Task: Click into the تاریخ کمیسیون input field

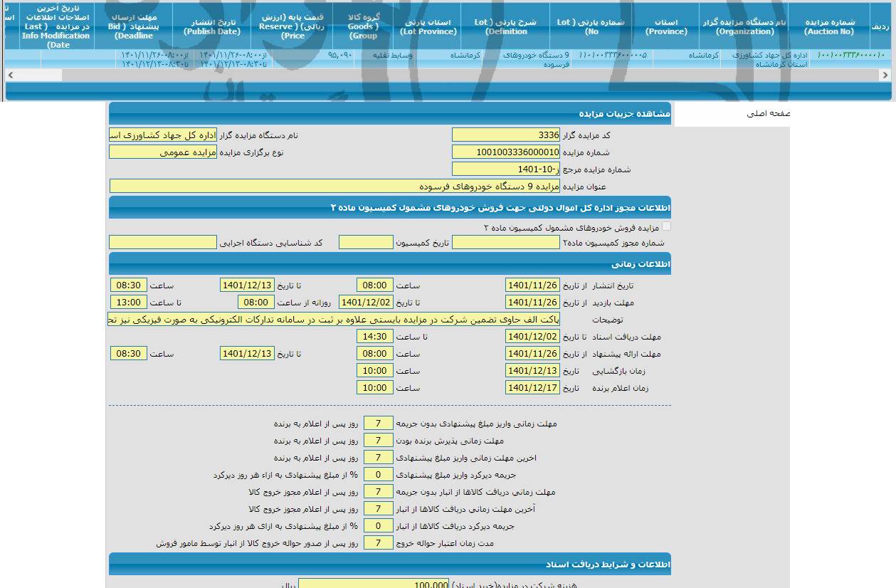Action: click(x=366, y=242)
